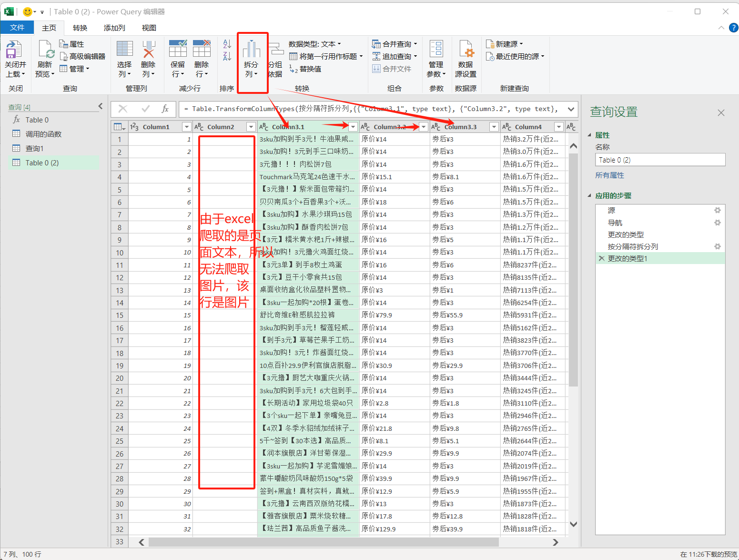The width and height of the screenshot is (739, 560).
Task: Open the table menu icon at grid corner
Action: 119,127
